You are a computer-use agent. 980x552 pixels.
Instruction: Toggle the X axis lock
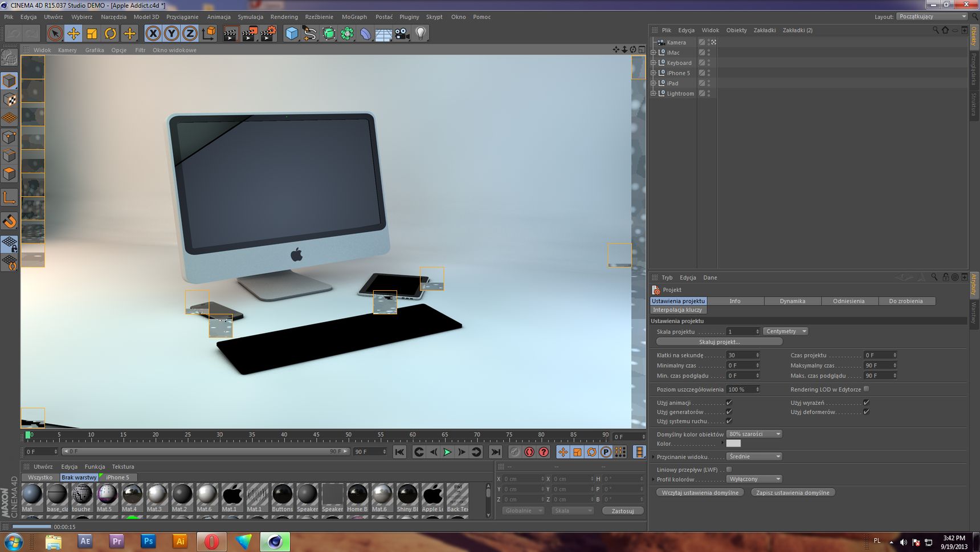(x=153, y=34)
